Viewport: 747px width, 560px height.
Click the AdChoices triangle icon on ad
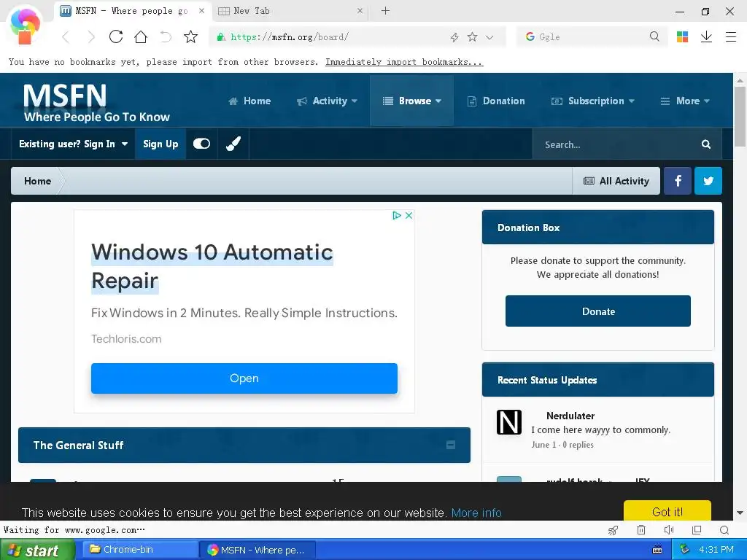pyautogui.click(x=396, y=215)
